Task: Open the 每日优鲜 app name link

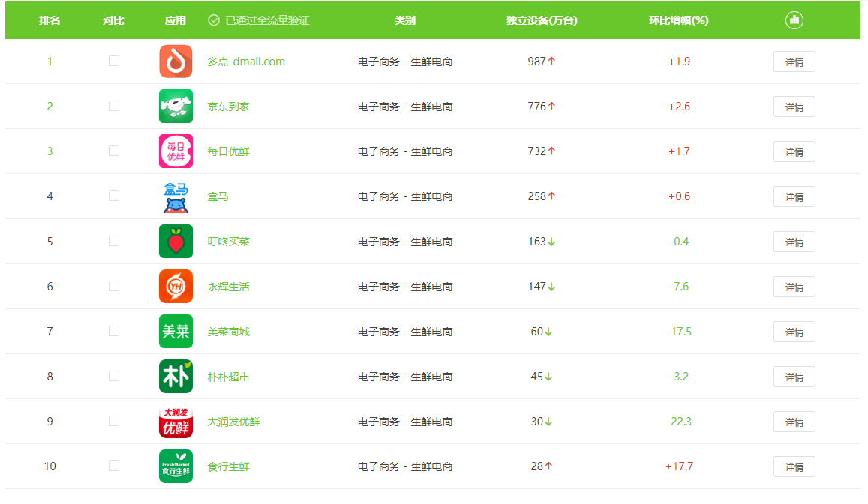Action: [x=228, y=151]
